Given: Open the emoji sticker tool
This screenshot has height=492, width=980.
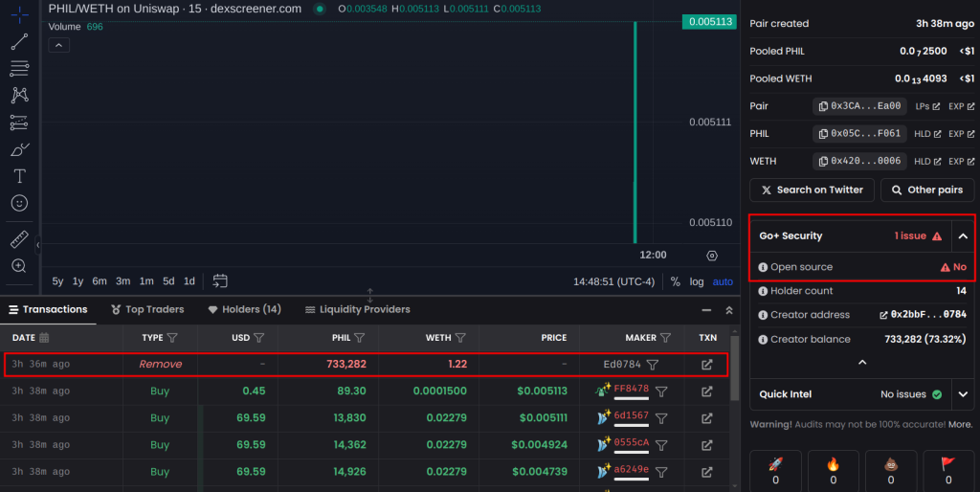Looking at the screenshot, I should [19, 203].
